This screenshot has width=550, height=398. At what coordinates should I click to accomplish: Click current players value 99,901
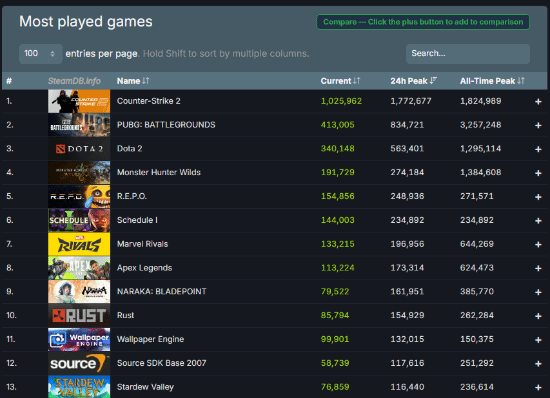click(x=335, y=340)
